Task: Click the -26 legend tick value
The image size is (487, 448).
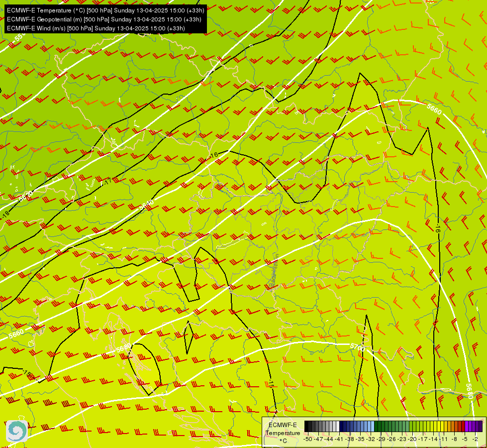Action: click(392, 439)
